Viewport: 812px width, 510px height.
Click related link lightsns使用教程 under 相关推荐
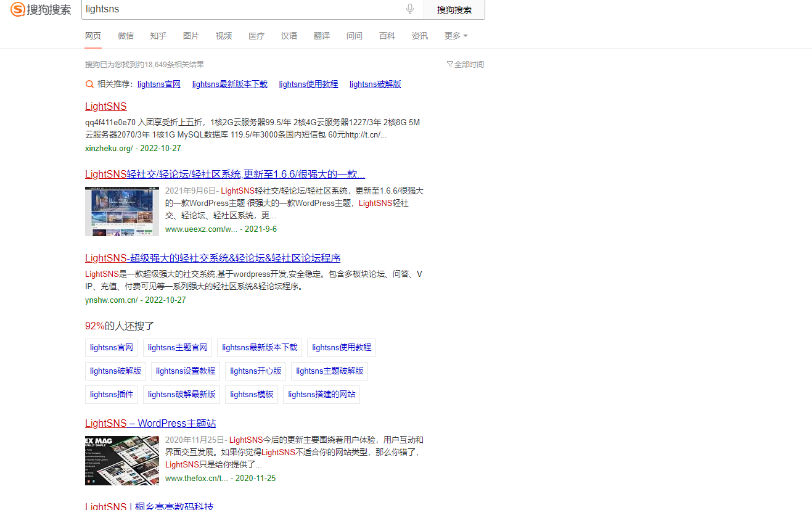click(x=308, y=84)
